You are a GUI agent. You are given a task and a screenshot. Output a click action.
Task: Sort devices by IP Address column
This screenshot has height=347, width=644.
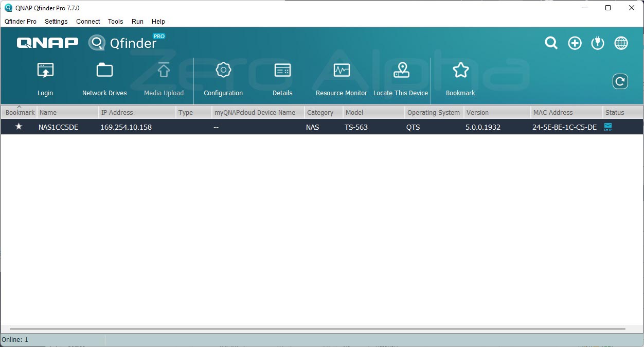[117, 112]
